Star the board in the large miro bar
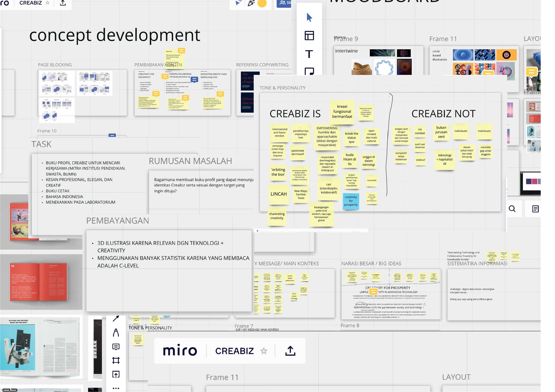The image size is (555, 392). coord(264,351)
